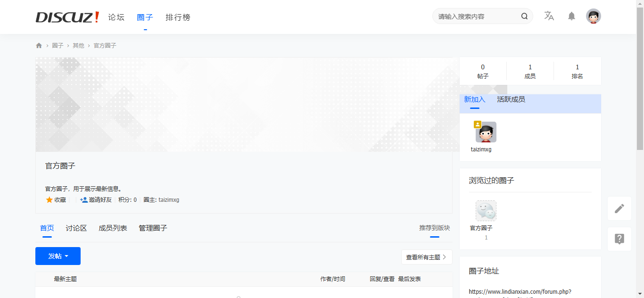
Task: Click the Discuz! logo
Action: click(x=67, y=17)
